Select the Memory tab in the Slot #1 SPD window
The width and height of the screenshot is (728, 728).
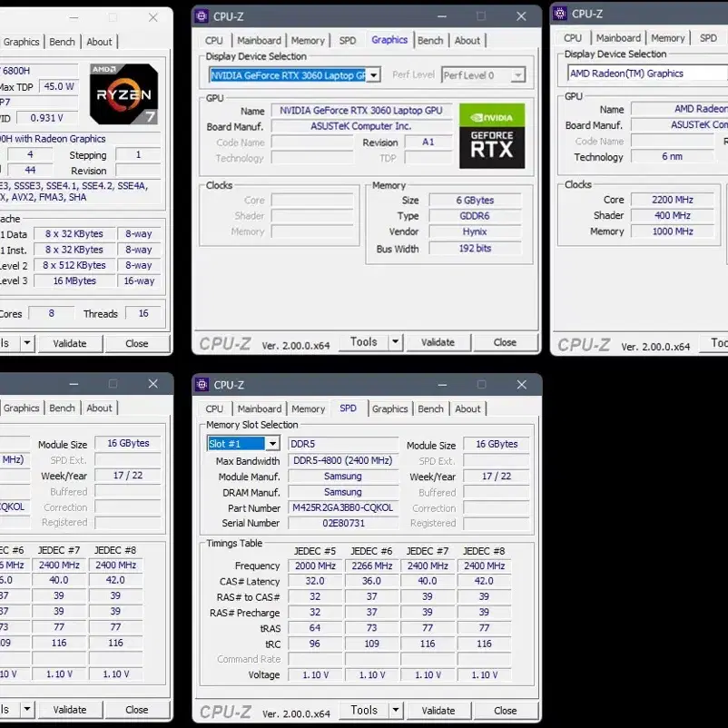coord(309,408)
